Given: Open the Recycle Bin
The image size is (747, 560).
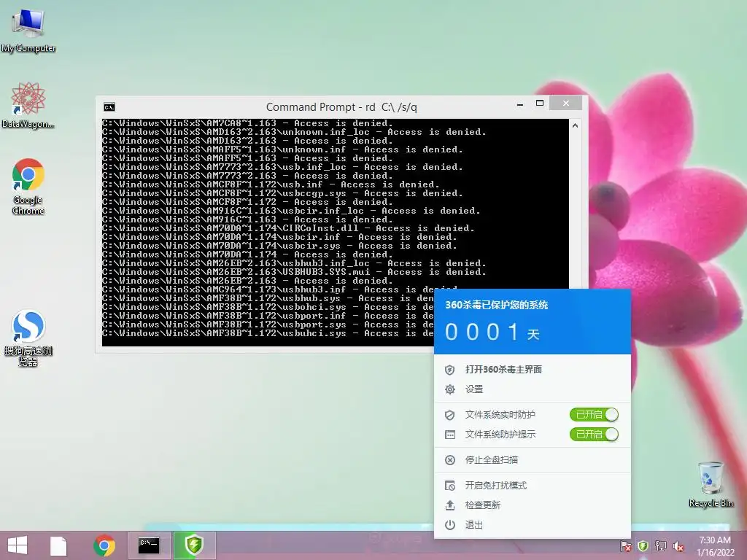Looking at the screenshot, I should (711, 484).
